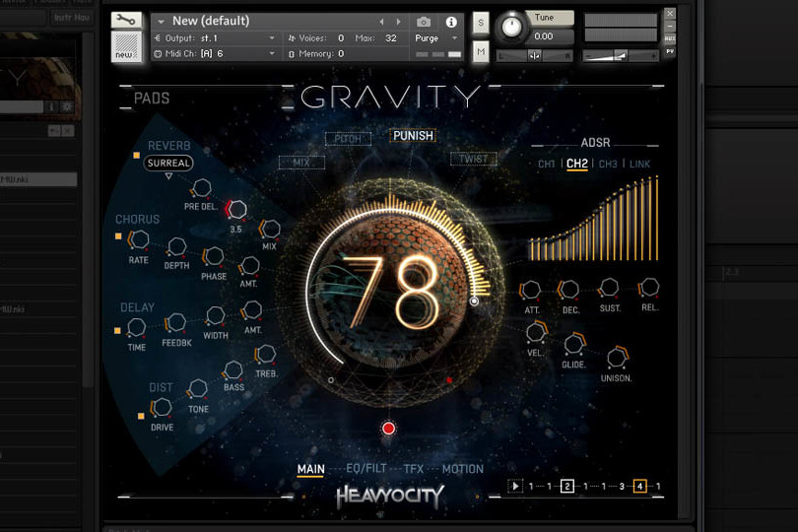Click the chorus PHASE knob
The width and height of the screenshot is (798, 532).
[x=213, y=256]
